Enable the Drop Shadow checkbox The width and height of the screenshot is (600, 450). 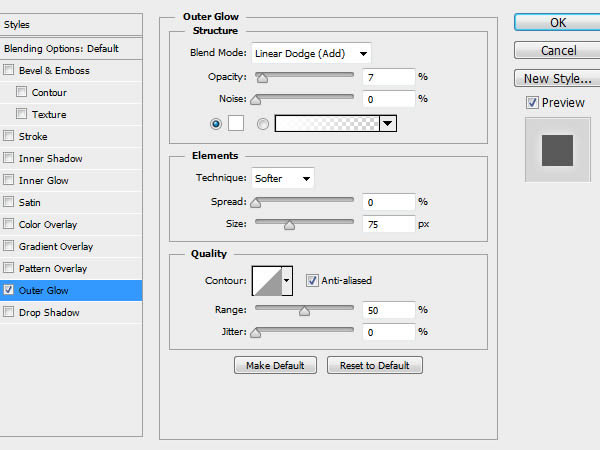(x=8, y=312)
